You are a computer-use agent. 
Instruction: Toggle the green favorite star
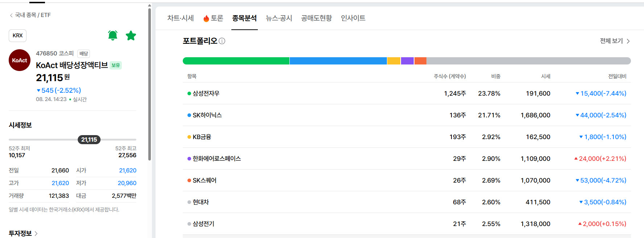pos(131,36)
